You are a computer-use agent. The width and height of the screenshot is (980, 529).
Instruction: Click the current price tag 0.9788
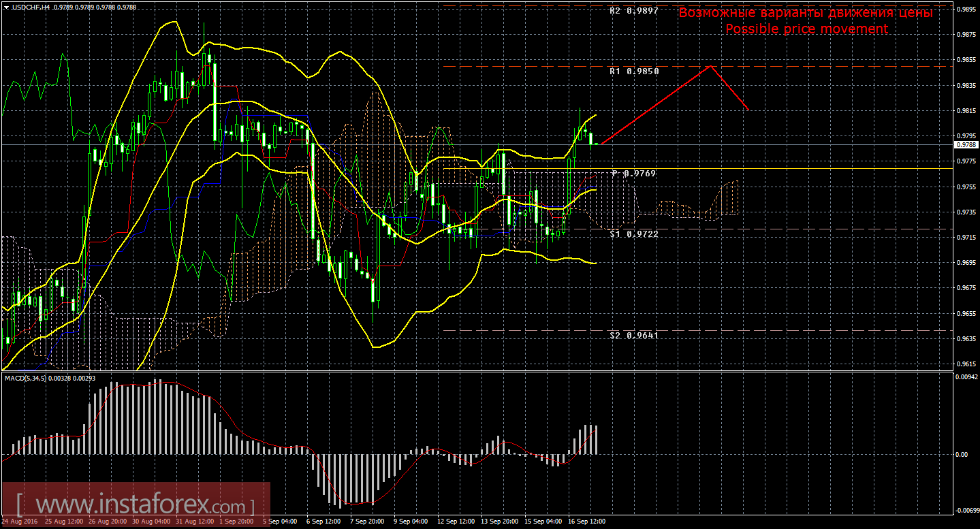(965, 144)
